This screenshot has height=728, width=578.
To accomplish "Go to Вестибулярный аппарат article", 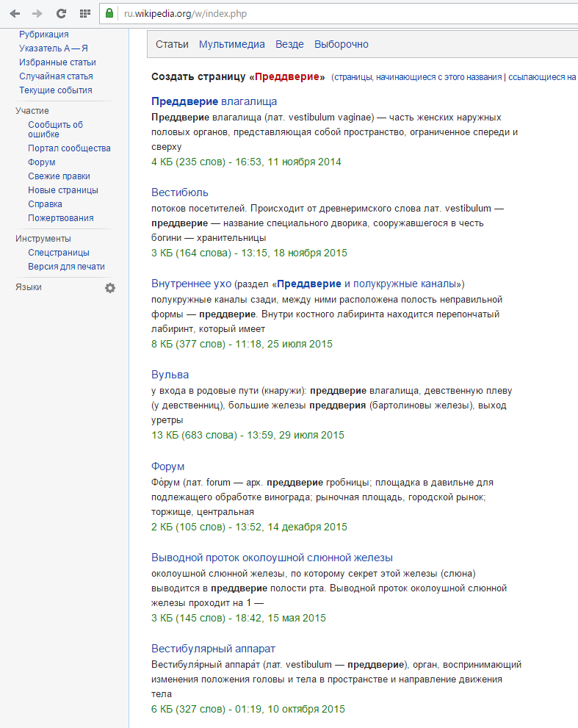I will 213,649.
